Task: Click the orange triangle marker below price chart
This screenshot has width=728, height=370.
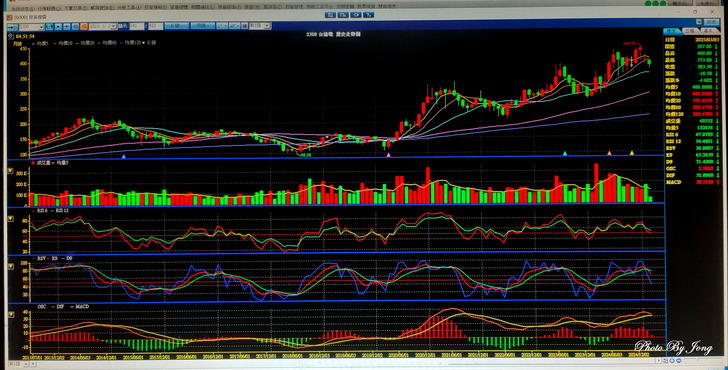Action: coord(610,153)
